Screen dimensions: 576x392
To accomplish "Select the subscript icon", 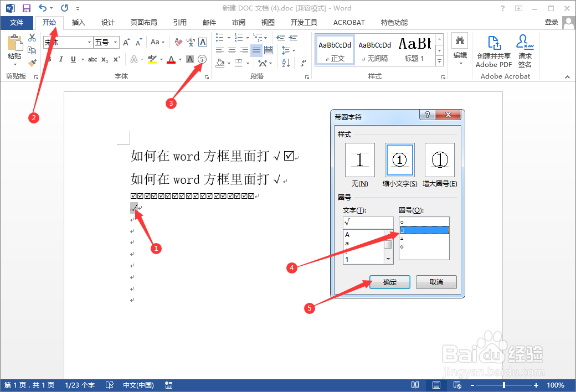I will [x=105, y=59].
